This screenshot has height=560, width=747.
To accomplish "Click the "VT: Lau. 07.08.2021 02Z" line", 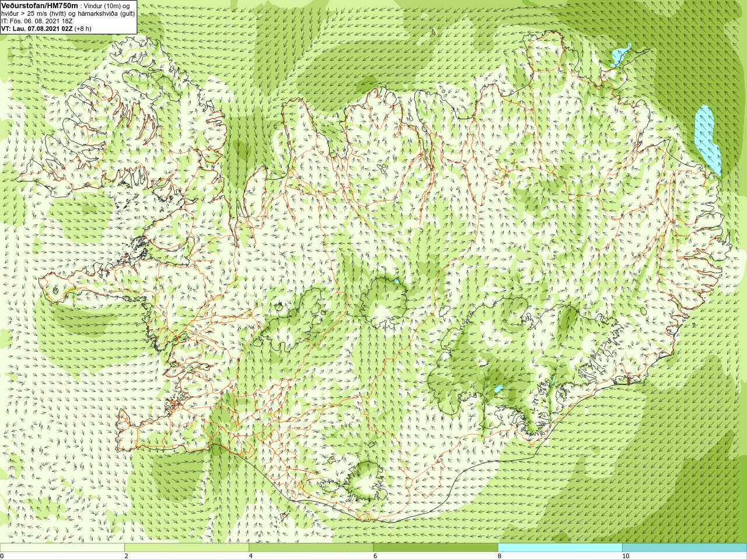I will 37,29.
